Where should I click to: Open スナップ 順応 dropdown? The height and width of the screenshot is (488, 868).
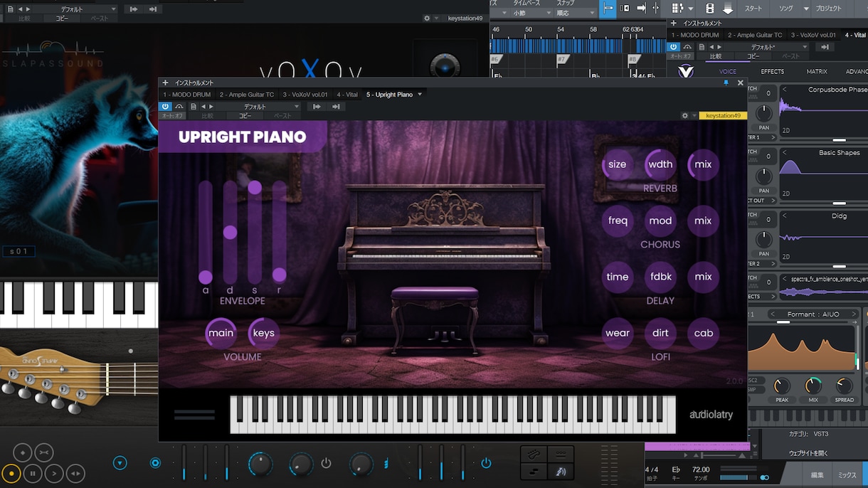click(x=575, y=13)
